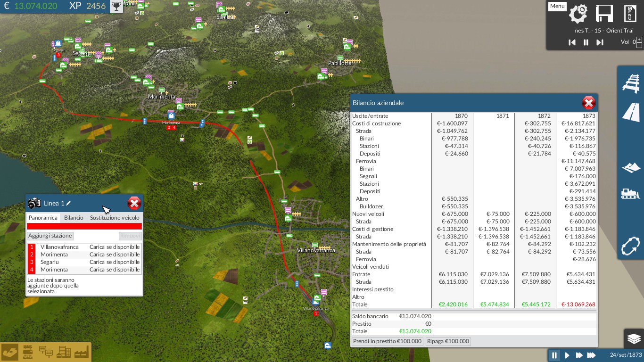This screenshot has height=362, width=644.
Task: Switch to the Panoramica tab
Action: point(43,218)
